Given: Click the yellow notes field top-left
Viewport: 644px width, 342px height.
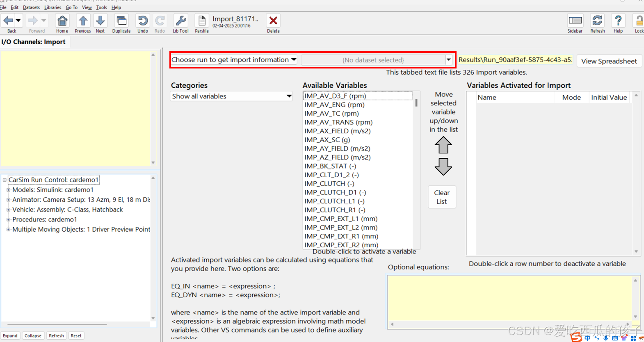Looking at the screenshot, I should (x=75, y=109).
